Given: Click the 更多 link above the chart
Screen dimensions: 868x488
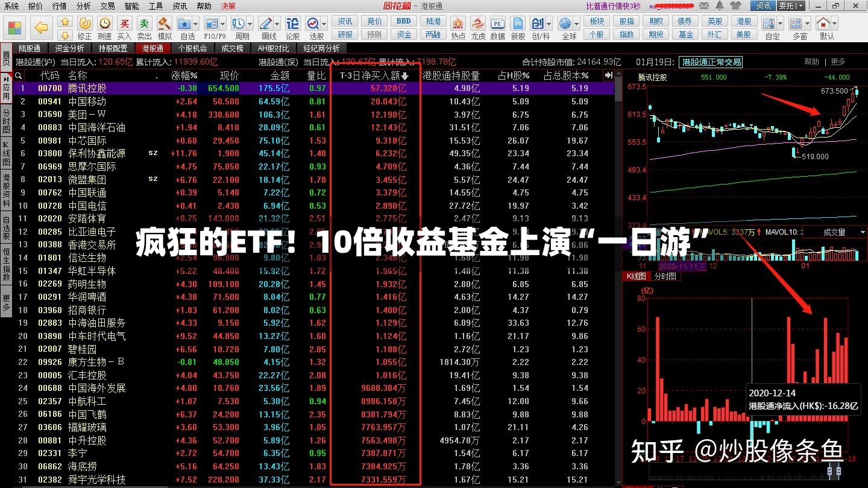Looking at the screenshot, I should click(838, 62).
